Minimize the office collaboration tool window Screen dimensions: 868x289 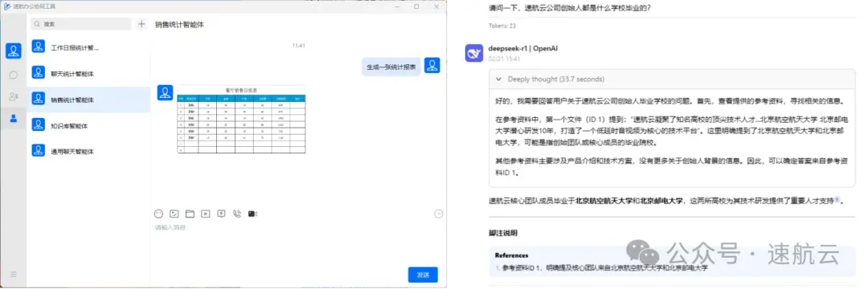coord(396,6)
